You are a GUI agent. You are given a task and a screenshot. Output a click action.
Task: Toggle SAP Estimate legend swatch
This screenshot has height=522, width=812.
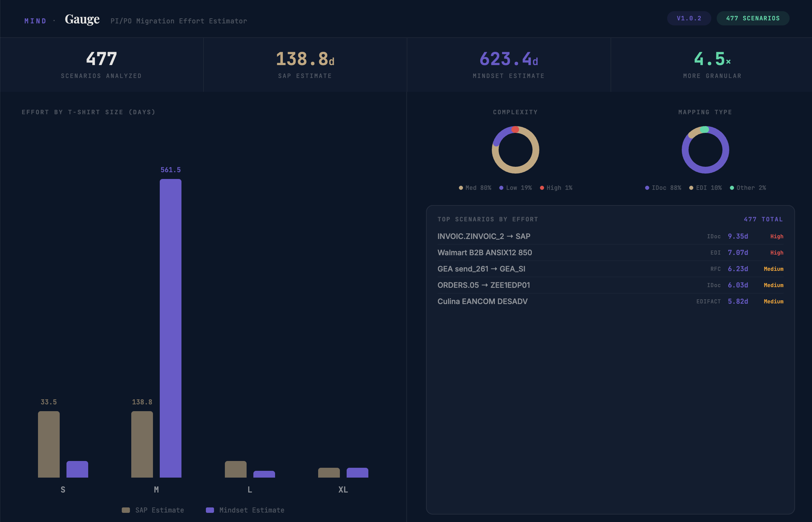click(x=126, y=510)
